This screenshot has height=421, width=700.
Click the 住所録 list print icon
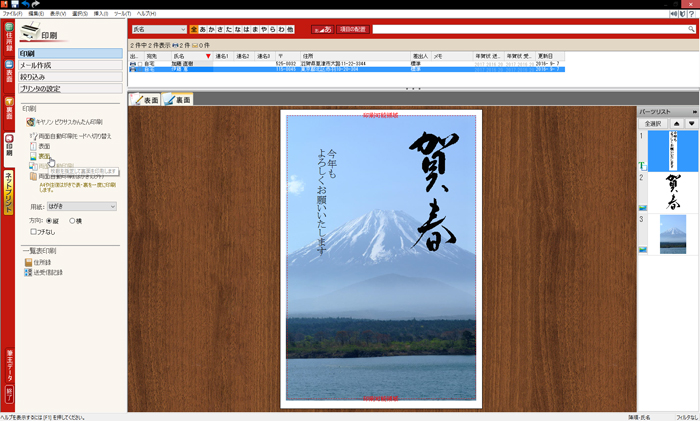tap(30, 262)
